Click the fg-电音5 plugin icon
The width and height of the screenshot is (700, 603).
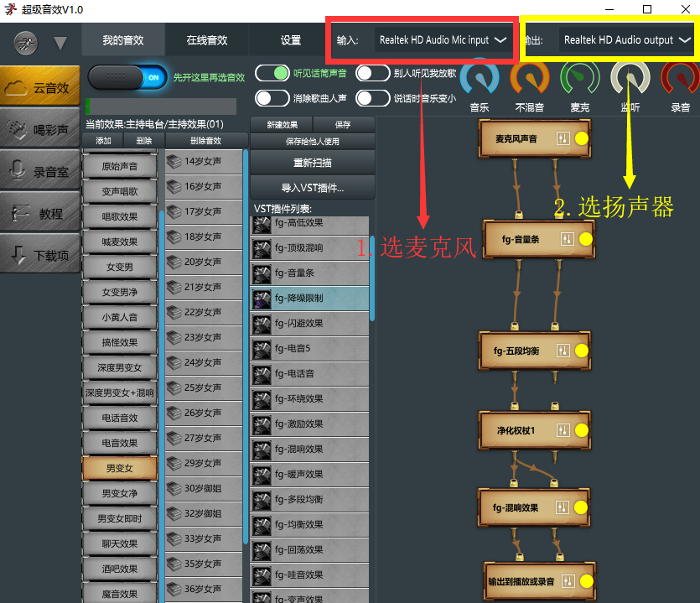coord(262,349)
